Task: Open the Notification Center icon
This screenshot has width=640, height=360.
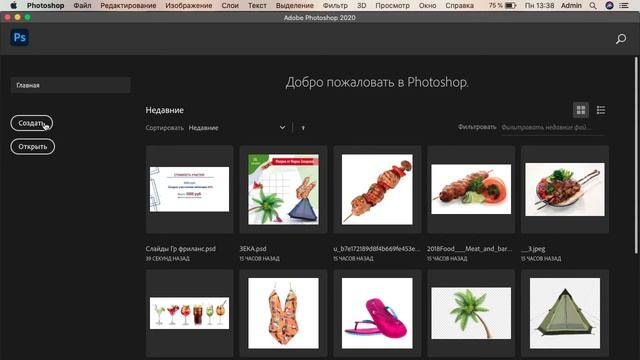Action: 624,6
